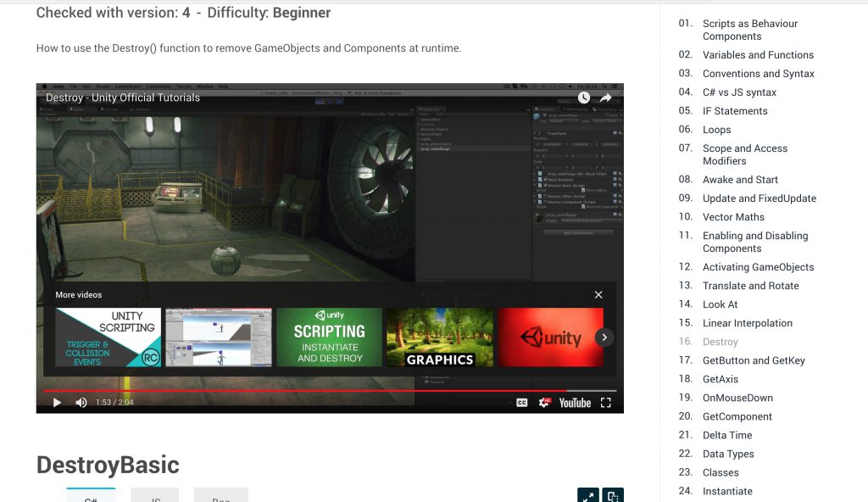The image size is (868, 502).
Task: Show next suggested videos arrow
Action: point(604,337)
